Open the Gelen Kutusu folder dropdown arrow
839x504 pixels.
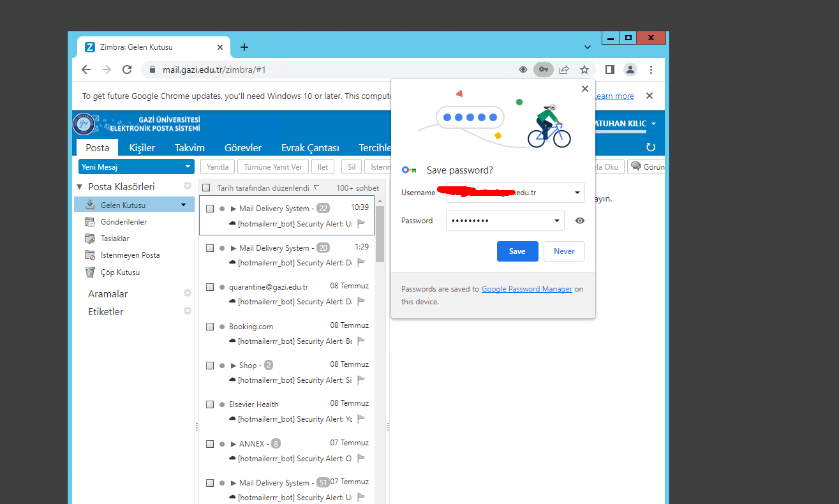(x=183, y=205)
